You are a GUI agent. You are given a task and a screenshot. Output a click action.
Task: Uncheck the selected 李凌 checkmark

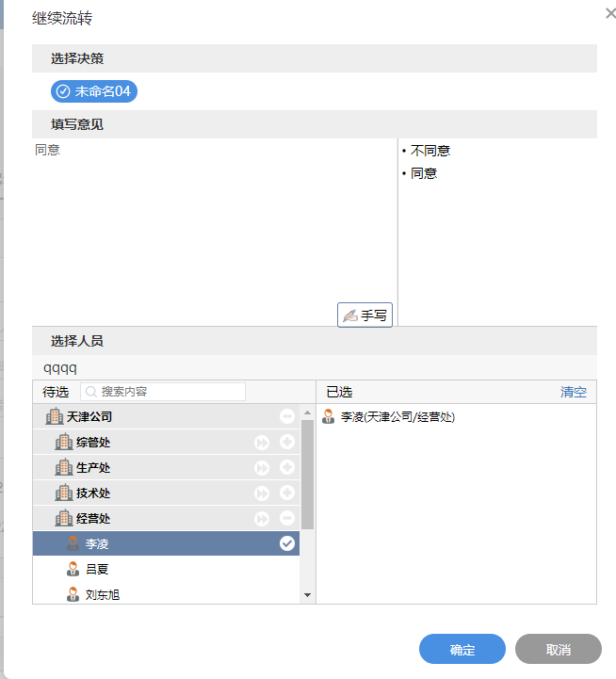287,543
